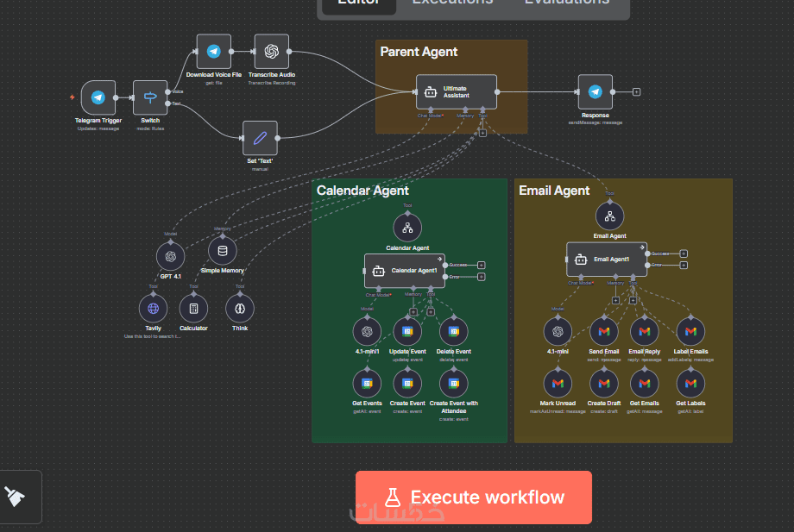Image resolution: width=794 pixels, height=532 pixels.
Task: Select the Simple Memory node
Action: 223,251
